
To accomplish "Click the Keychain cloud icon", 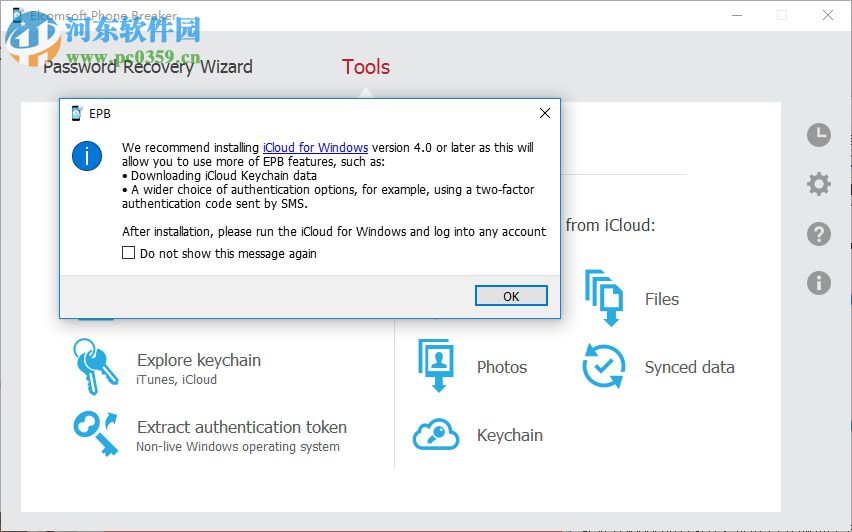I will [x=436, y=435].
